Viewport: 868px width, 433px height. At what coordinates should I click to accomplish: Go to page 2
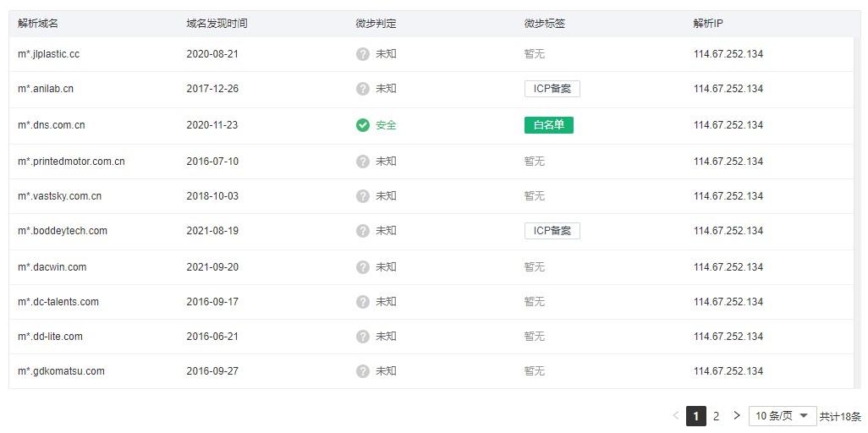(716, 416)
